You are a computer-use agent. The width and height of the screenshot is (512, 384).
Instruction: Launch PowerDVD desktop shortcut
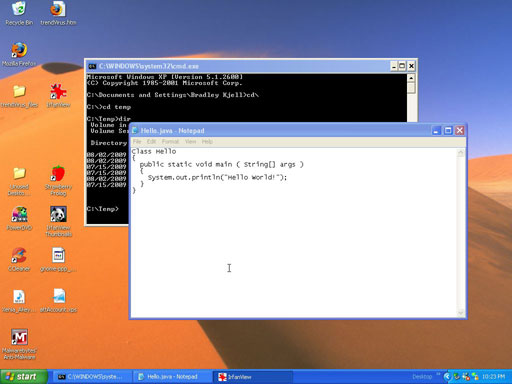(x=19, y=219)
